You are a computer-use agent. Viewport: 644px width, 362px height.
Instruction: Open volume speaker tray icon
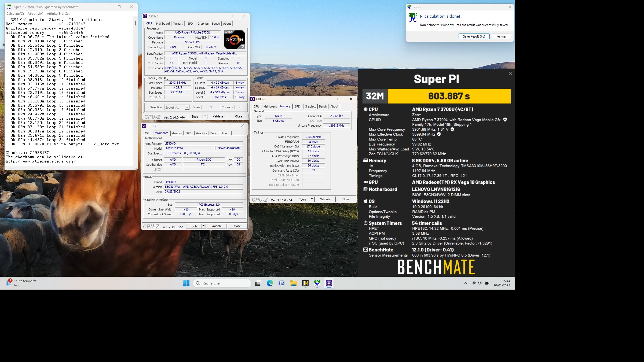tap(480, 283)
